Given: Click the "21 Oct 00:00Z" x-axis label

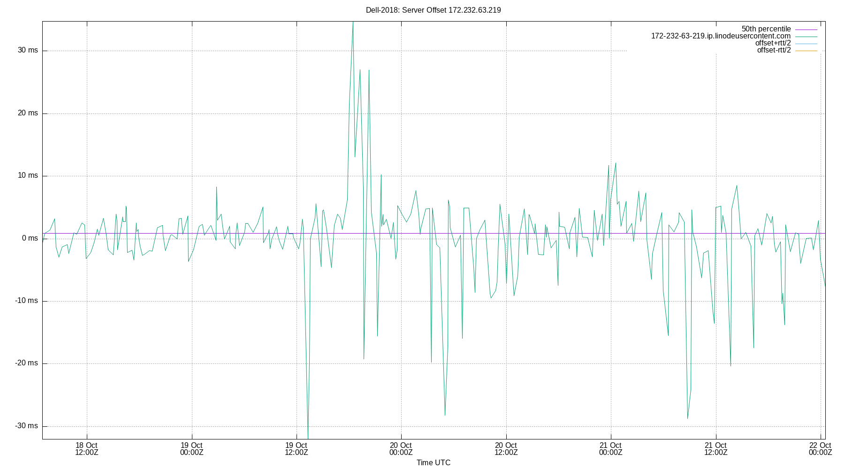Looking at the screenshot, I should click(x=611, y=449).
